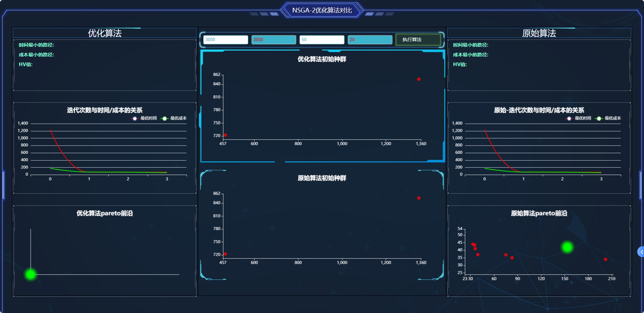Select the top-right red point in 优化算法初始种群 chart
This screenshot has height=313, width=644.
[419, 79]
